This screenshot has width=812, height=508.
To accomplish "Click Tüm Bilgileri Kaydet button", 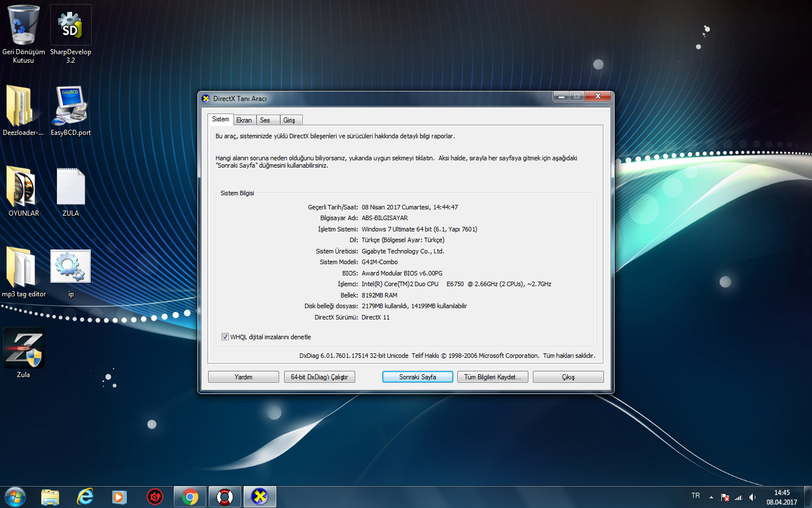I will (x=493, y=377).
